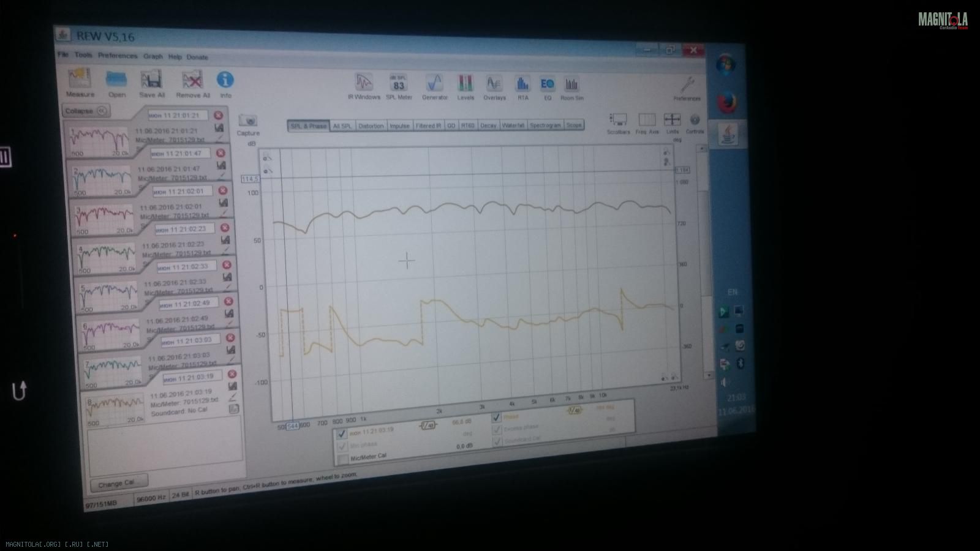Open the File menu
This screenshot has height=551, width=980.
[63, 54]
